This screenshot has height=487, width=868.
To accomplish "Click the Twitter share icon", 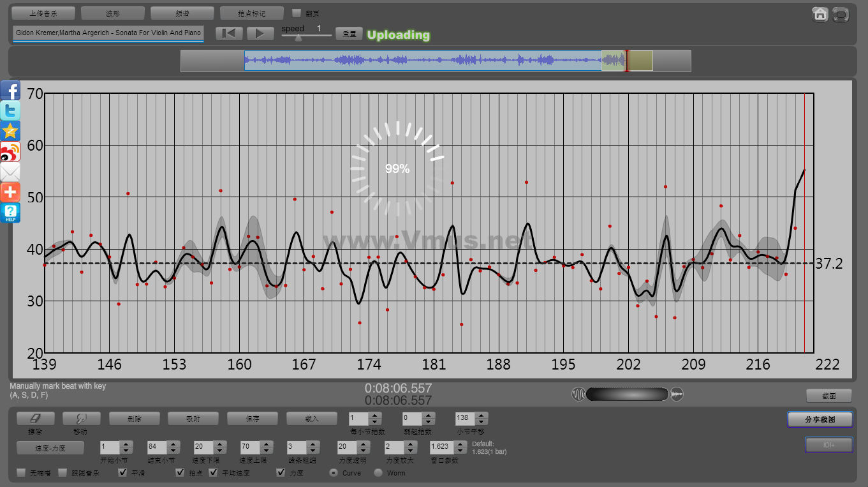I will [x=10, y=110].
